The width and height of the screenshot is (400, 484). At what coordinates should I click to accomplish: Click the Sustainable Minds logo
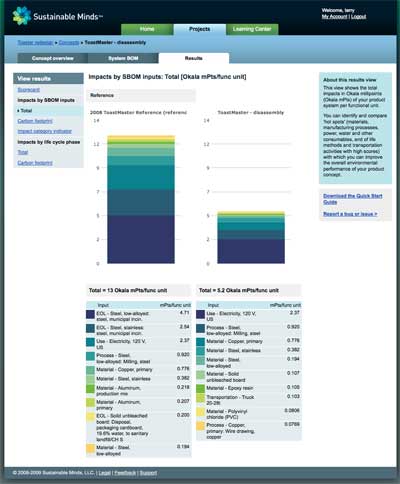pyautogui.click(x=58, y=16)
